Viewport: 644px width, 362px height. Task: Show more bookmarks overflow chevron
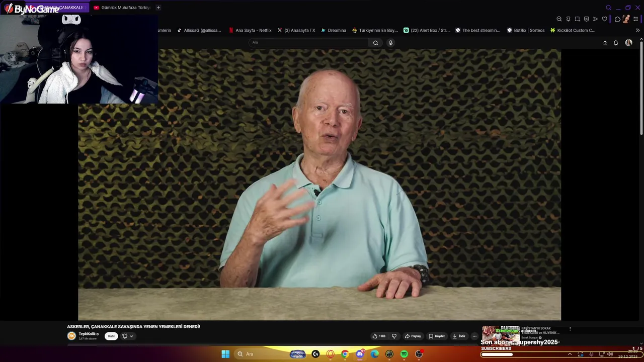click(x=637, y=30)
